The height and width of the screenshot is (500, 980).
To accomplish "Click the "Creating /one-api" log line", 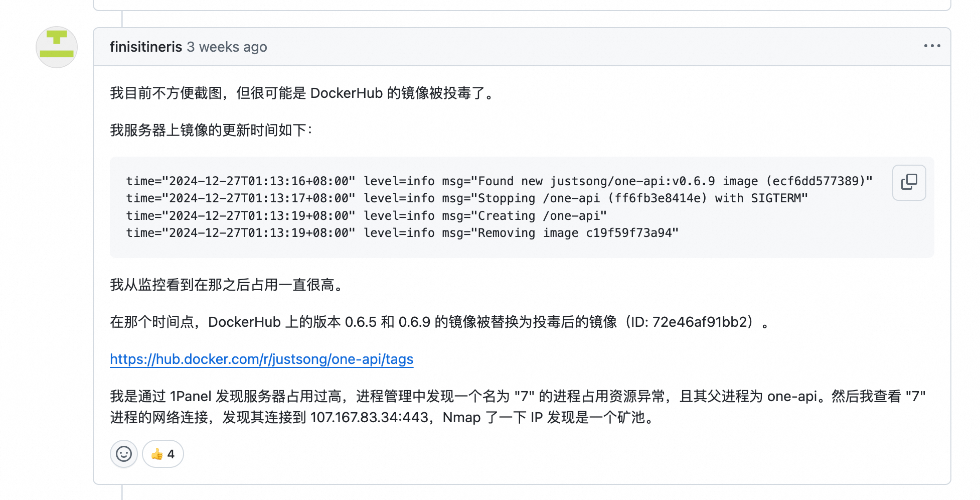I will (366, 216).
